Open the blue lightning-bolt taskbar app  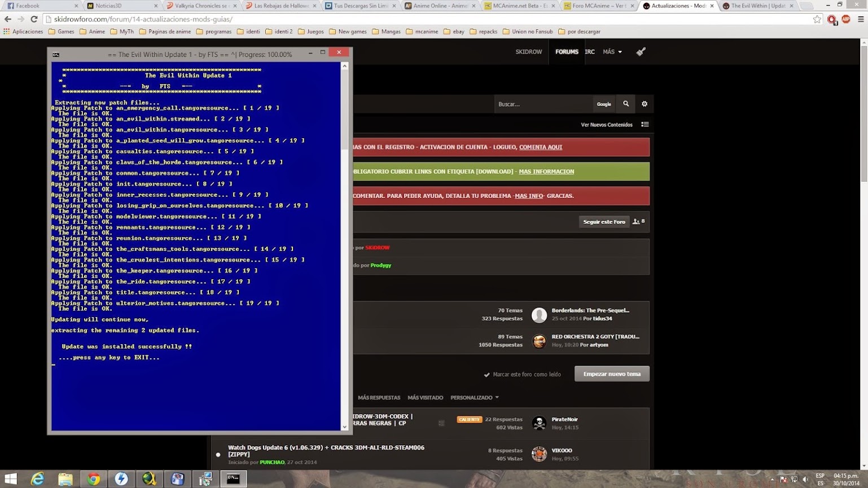[121, 479]
